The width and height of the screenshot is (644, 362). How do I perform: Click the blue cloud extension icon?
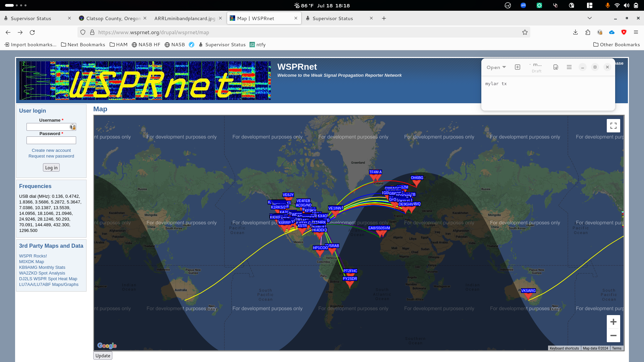[612, 32]
